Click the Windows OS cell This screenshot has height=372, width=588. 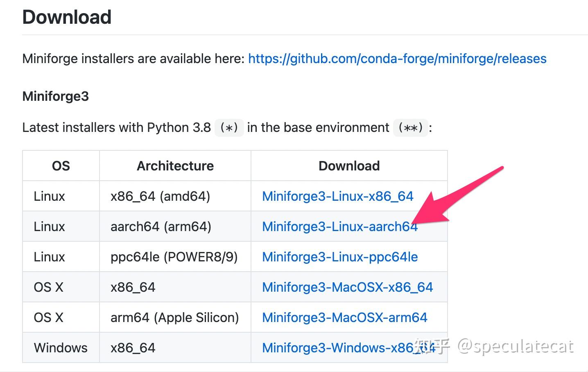click(x=61, y=348)
